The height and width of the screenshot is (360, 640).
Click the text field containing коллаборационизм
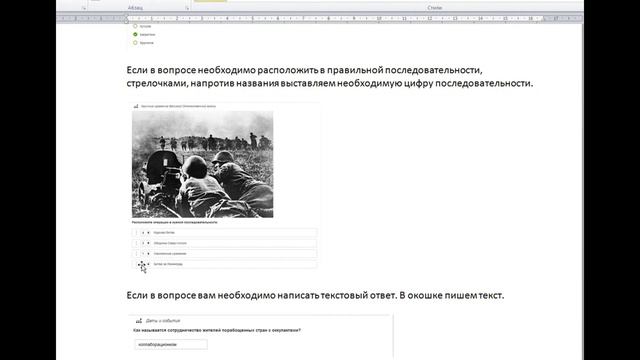pyautogui.click(x=171, y=344)
